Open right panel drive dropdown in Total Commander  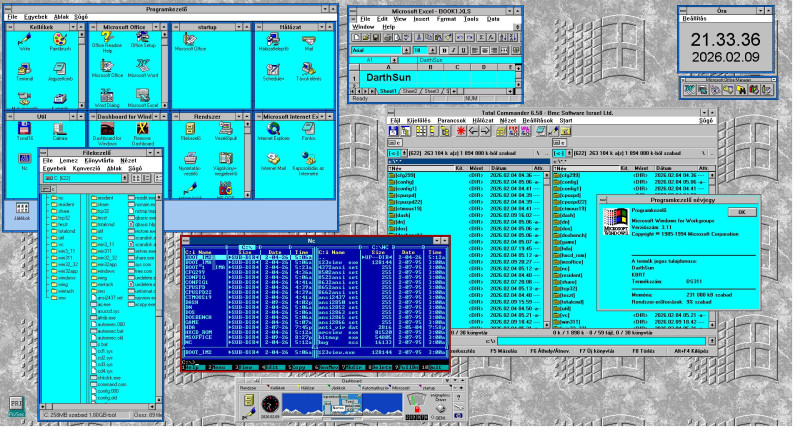coord(569,153)
